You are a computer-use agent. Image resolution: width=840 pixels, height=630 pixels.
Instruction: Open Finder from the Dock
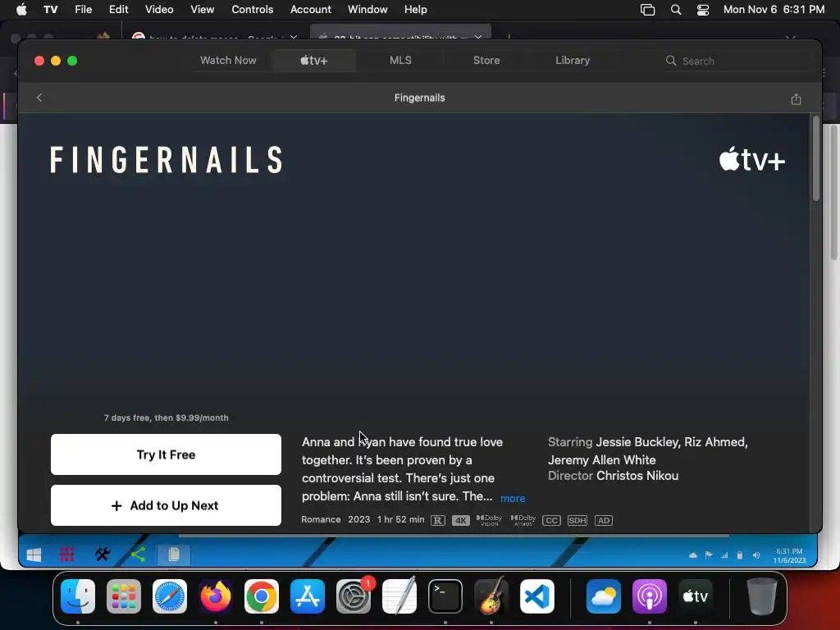click(x=78, y=596)
